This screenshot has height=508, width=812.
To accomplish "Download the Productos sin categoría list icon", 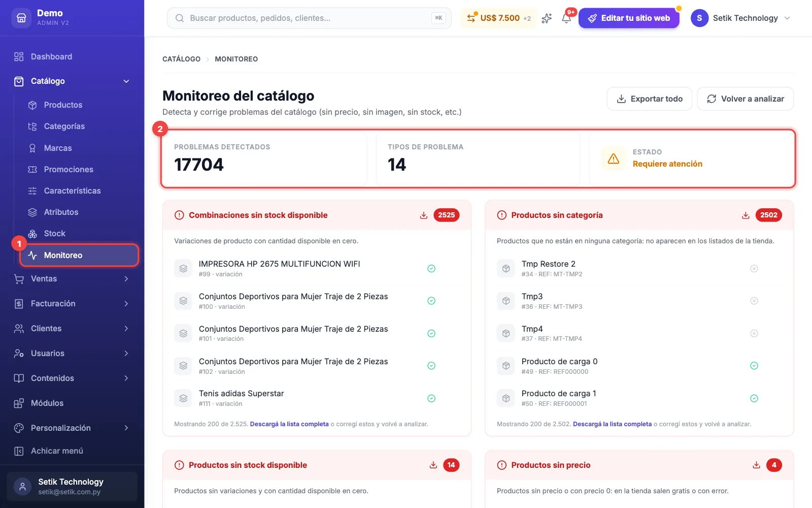I will pyautogui.click(x=746, y=215).
